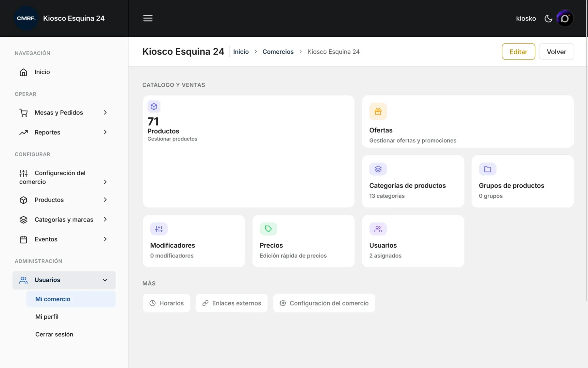Click the calendar icon for Eventos

(24, 239)
